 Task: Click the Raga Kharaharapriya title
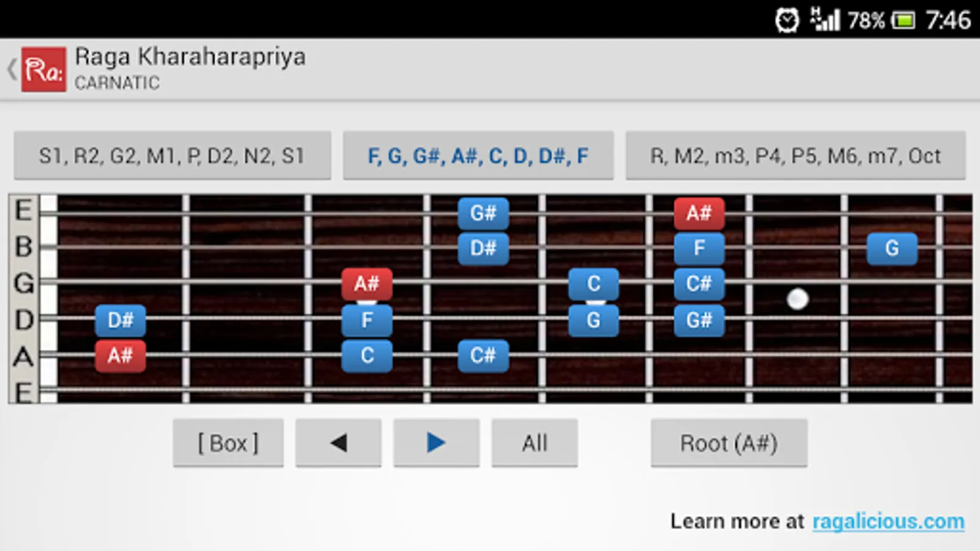(x=190, y=57)
